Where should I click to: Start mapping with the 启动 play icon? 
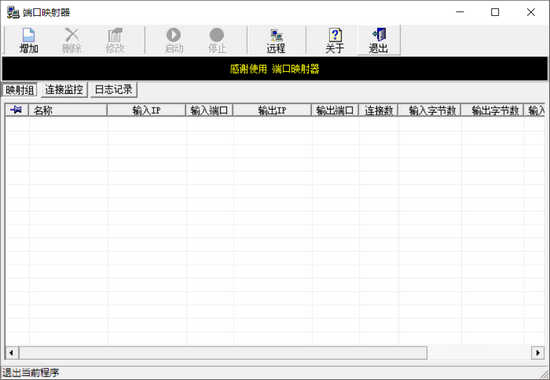[174, 35]
